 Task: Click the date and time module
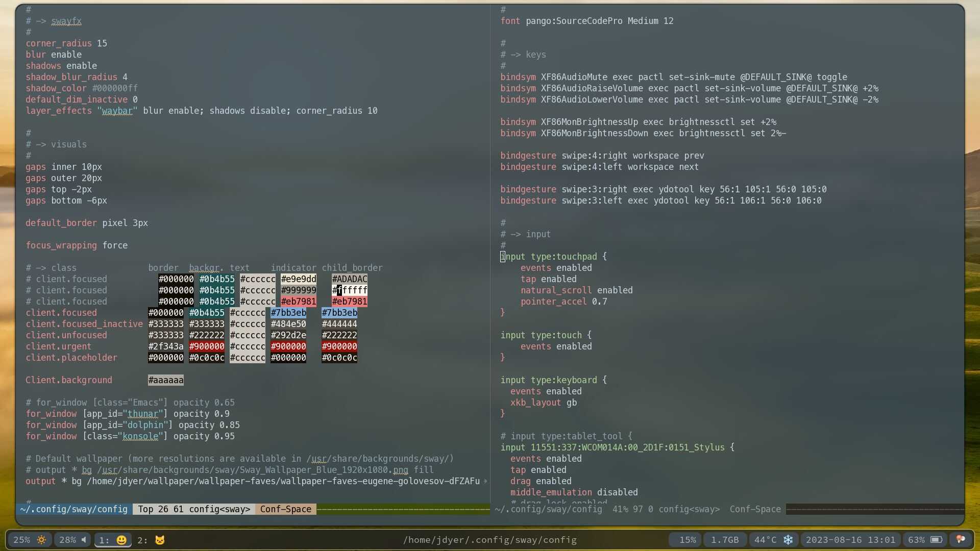coord(850,540)
